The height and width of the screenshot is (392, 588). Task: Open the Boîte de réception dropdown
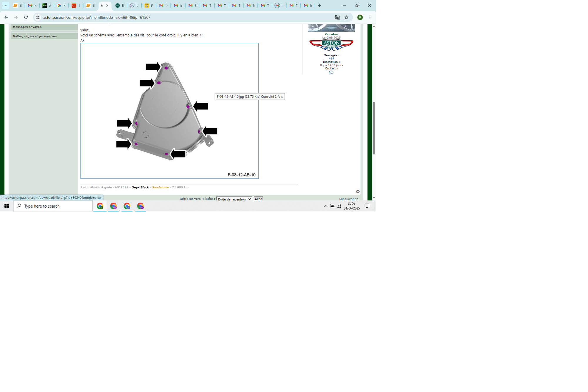coord(234,199)
